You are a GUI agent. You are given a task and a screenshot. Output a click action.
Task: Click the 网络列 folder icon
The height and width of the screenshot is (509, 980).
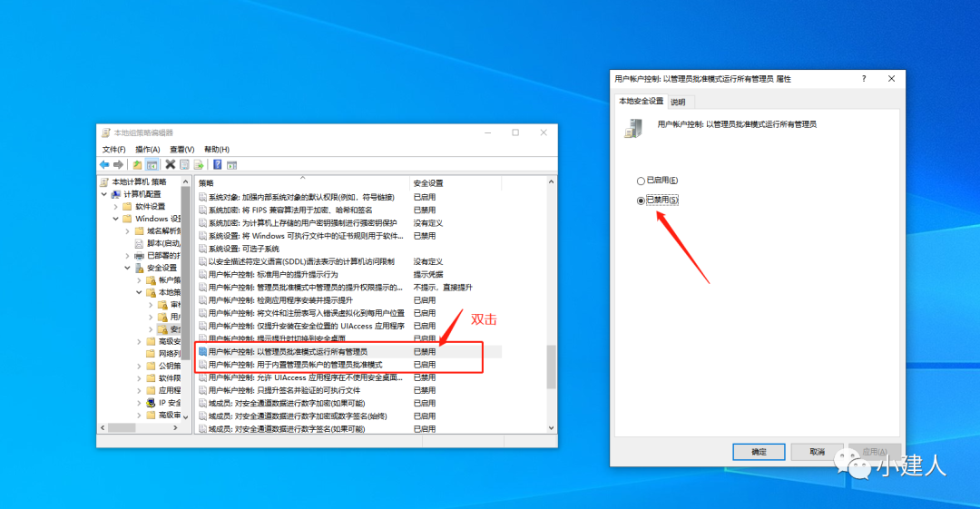(x=151, y=353)
